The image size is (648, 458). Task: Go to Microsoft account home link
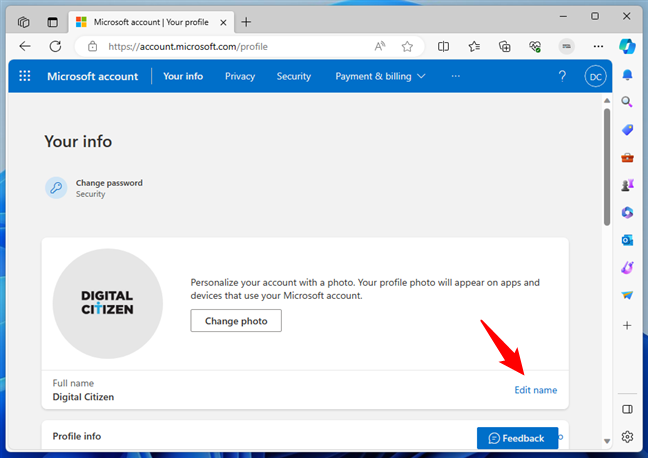(x=93, y=76)
